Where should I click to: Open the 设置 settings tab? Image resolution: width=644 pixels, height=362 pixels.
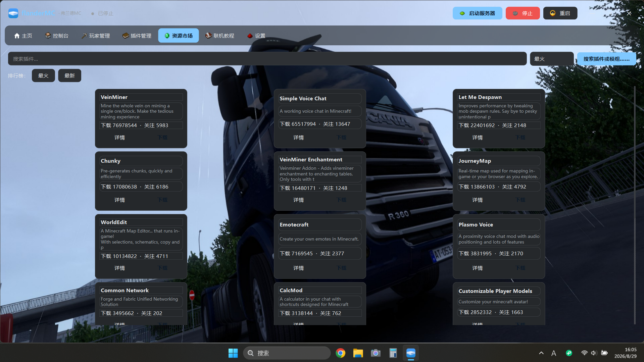[x=256, y=36]
